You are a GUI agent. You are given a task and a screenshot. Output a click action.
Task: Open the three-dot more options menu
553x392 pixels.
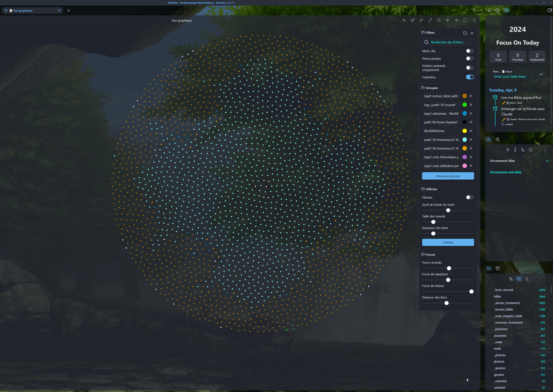(x=474, y=20)
